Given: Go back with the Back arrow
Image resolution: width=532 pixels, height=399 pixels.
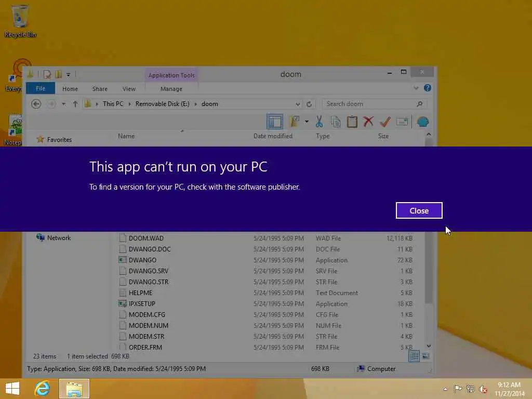Looking at the screenshot, I should click(36, 104).
